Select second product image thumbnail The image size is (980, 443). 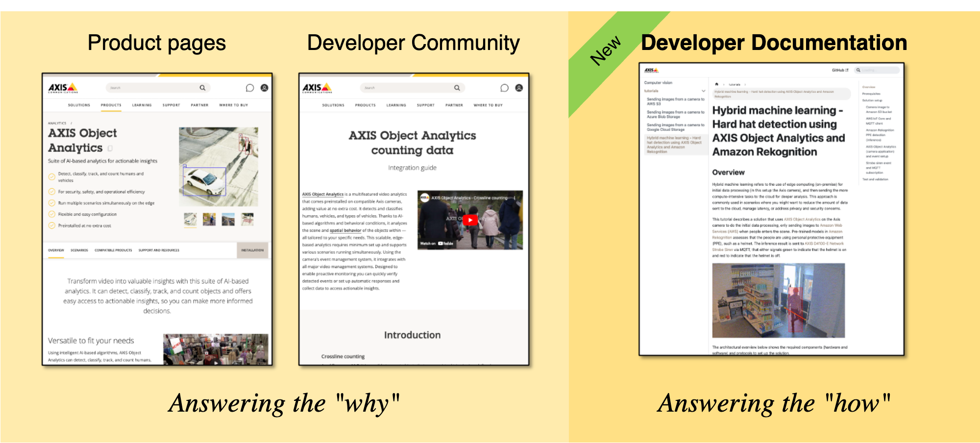click(x=209, y=219)
